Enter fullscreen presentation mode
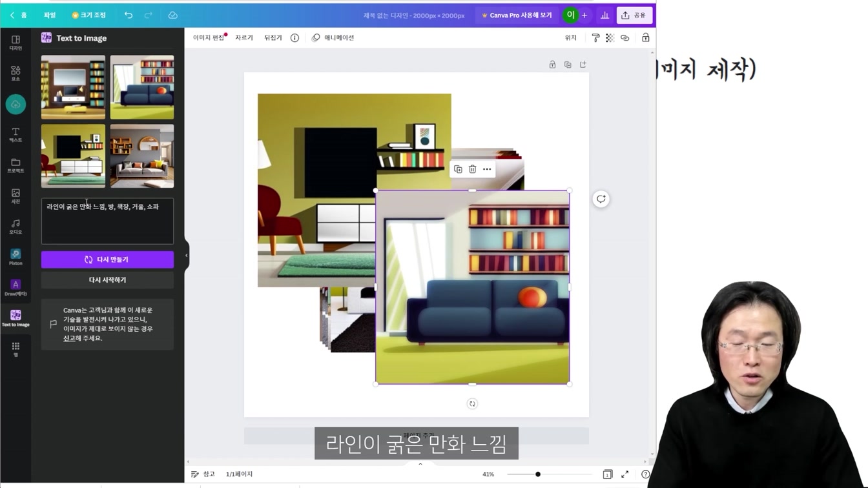 coord(625,474)
